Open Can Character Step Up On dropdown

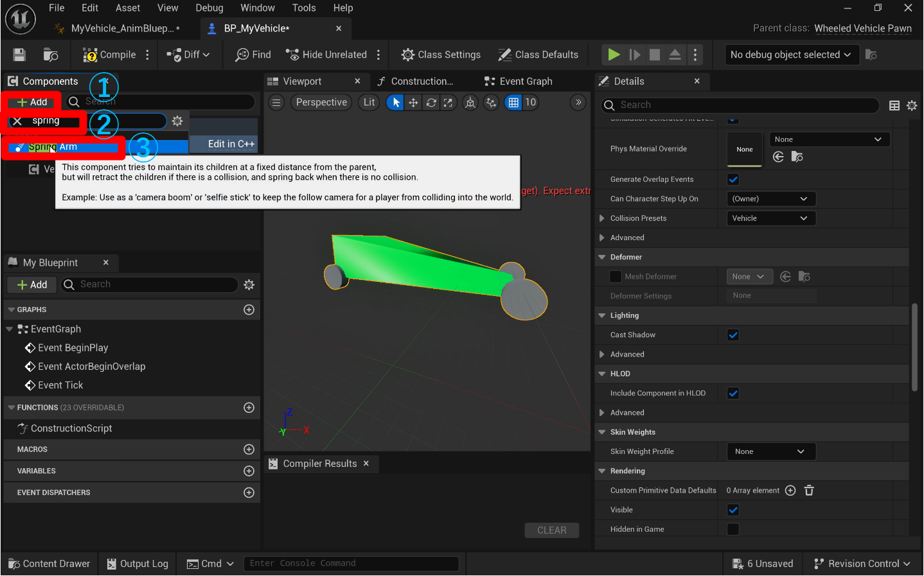pos(771,199)
